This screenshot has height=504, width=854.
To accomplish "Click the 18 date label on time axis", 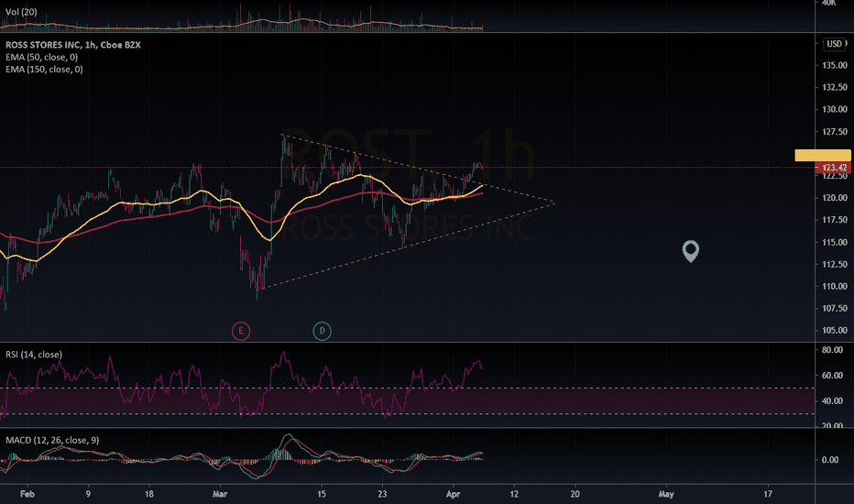I will coord(149,494).
